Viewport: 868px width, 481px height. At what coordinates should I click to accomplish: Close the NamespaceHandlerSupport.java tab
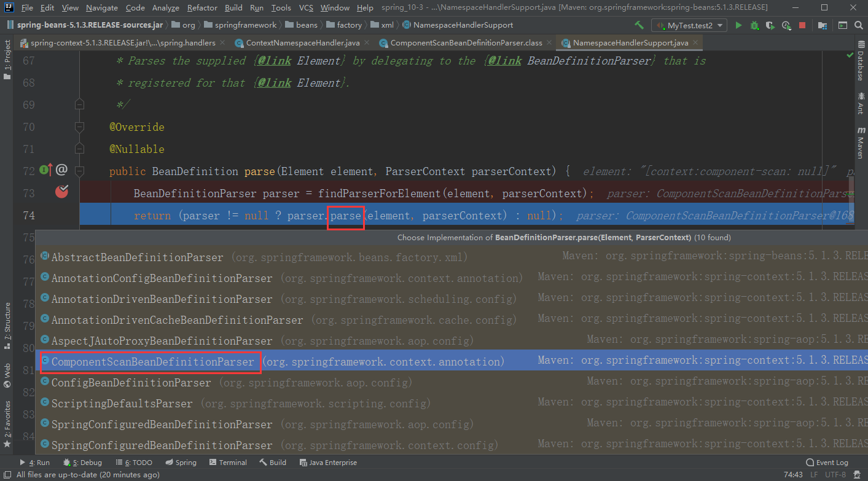point(696,43)
